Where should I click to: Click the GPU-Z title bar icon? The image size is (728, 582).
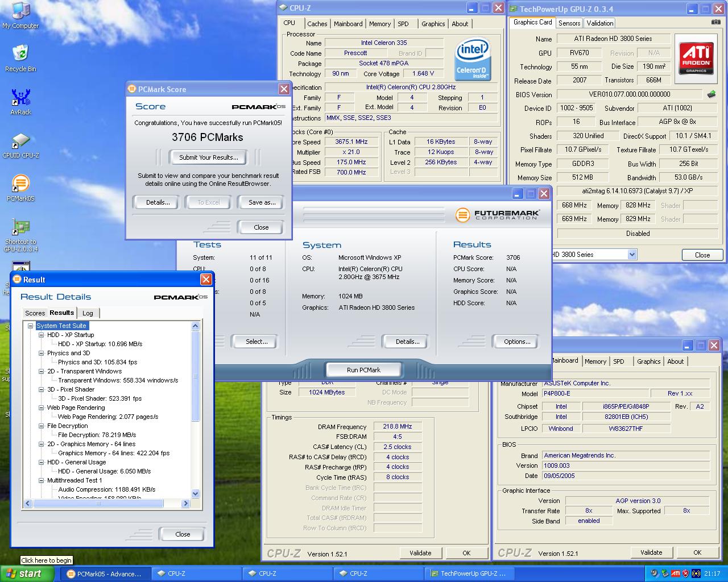tap(514, 9)
